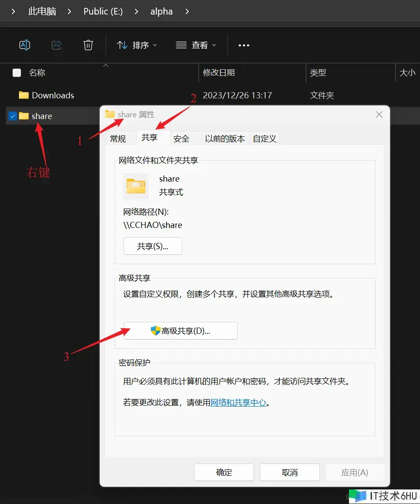Open the three-dot more options menu
The image size is (420, 504).
click(244, 45)
